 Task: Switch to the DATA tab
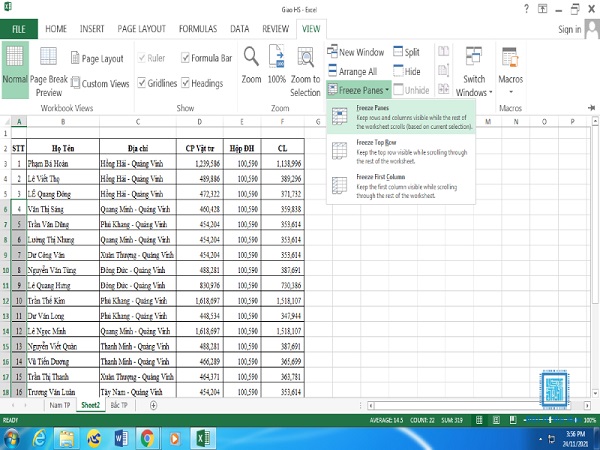(240, 29)
